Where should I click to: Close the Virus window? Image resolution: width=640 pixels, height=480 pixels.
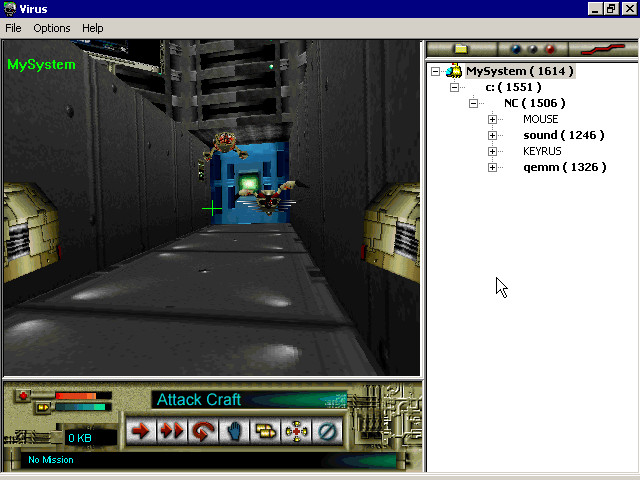click(x=629, y=9)
